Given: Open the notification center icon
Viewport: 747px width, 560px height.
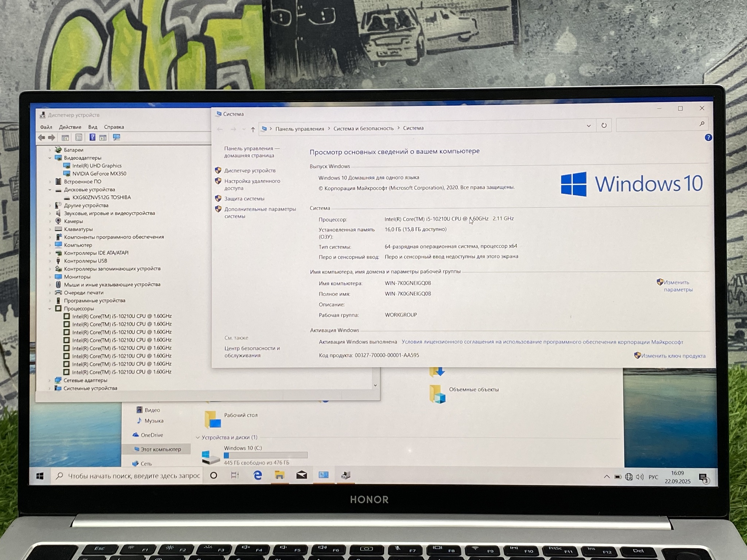Looking at the screenshot, I should click(703, 478).
